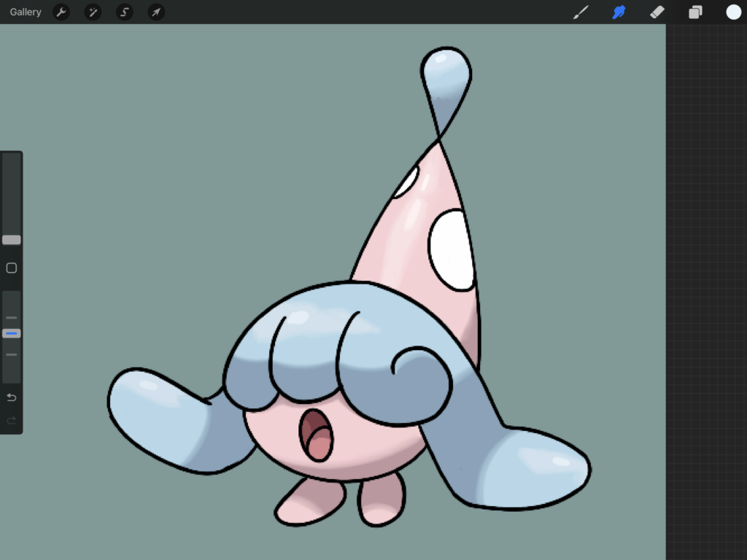Tap the square Modify button in sidebar
This screenshot has width=747, height=560.
click(12, 268)
